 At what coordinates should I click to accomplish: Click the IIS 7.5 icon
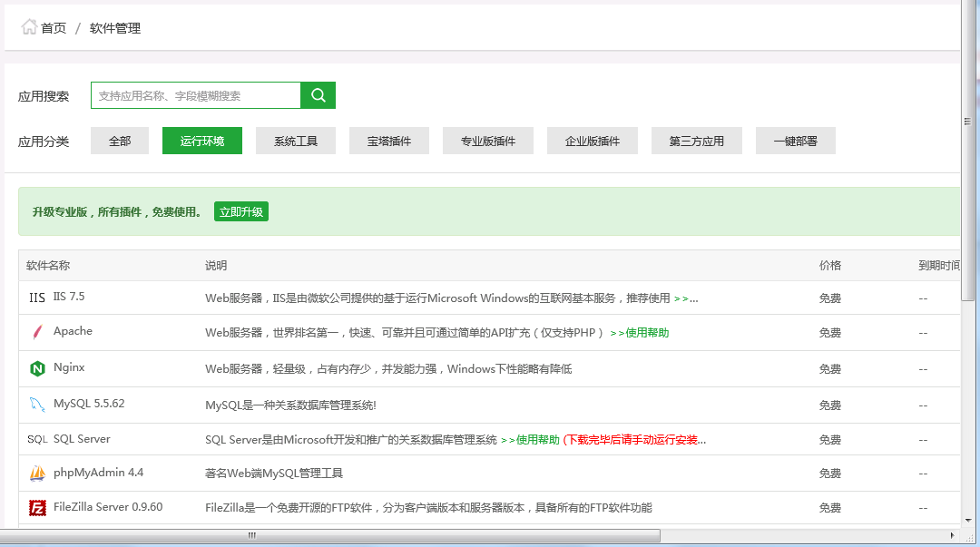[37, 298]
